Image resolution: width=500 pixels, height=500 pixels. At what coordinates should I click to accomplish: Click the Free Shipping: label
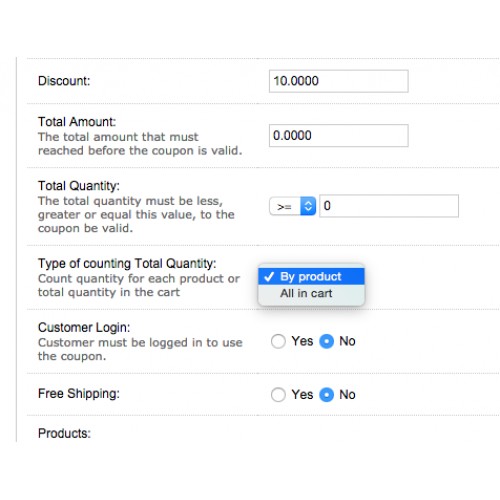(x=79, y=394)
